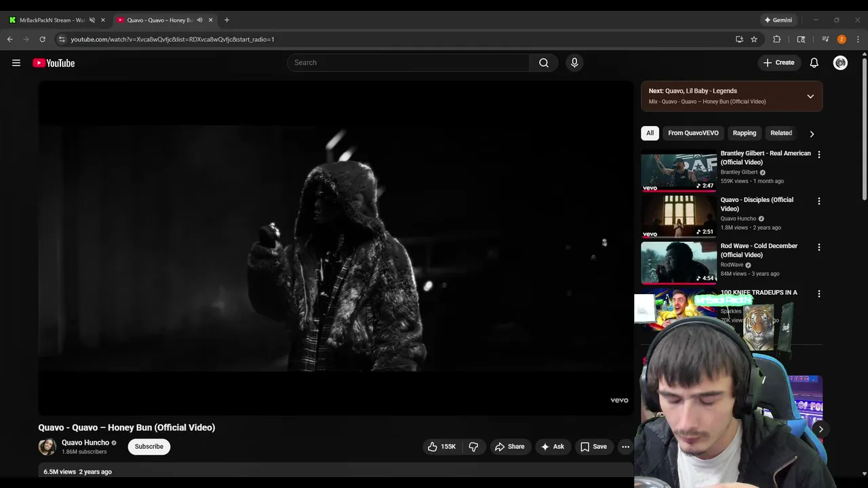Open the browser extensions puzzle icon
The width and height of the screenshot is (868, 488).
(x=777, y=39)
